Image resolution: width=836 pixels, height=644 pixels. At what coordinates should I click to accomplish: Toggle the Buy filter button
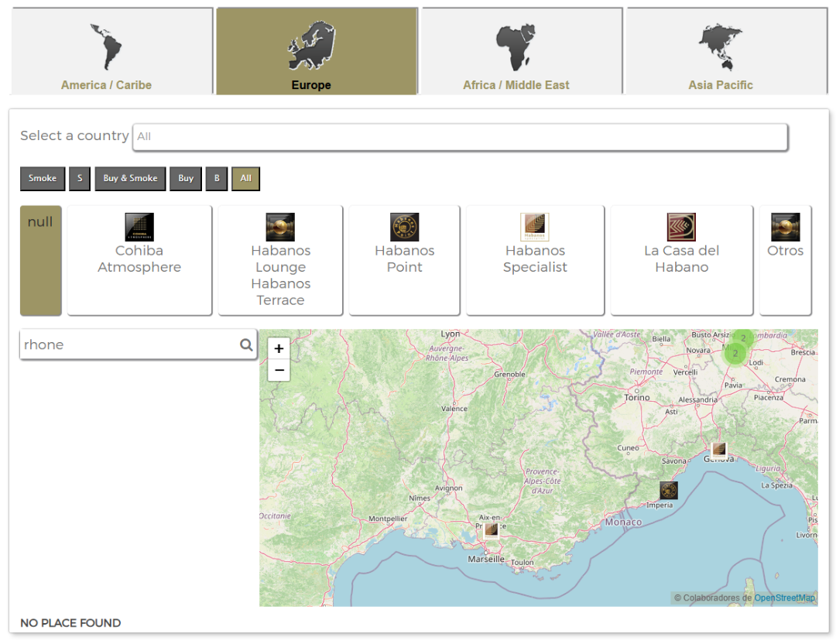[186, 178]
